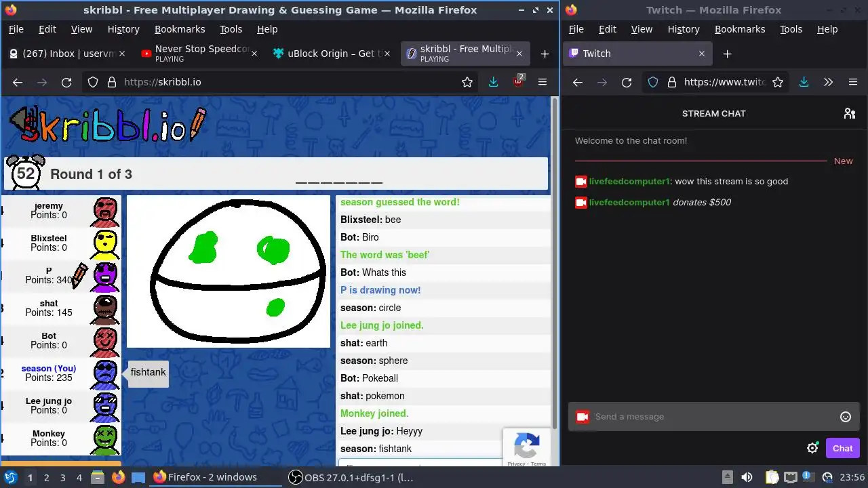Close the Never Stop Speedcoding tab

click(x=255, y=54)
